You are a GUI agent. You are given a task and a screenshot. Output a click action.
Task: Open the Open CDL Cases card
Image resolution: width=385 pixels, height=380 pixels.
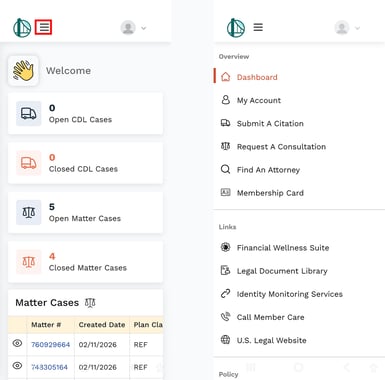(x=85, y=114)
